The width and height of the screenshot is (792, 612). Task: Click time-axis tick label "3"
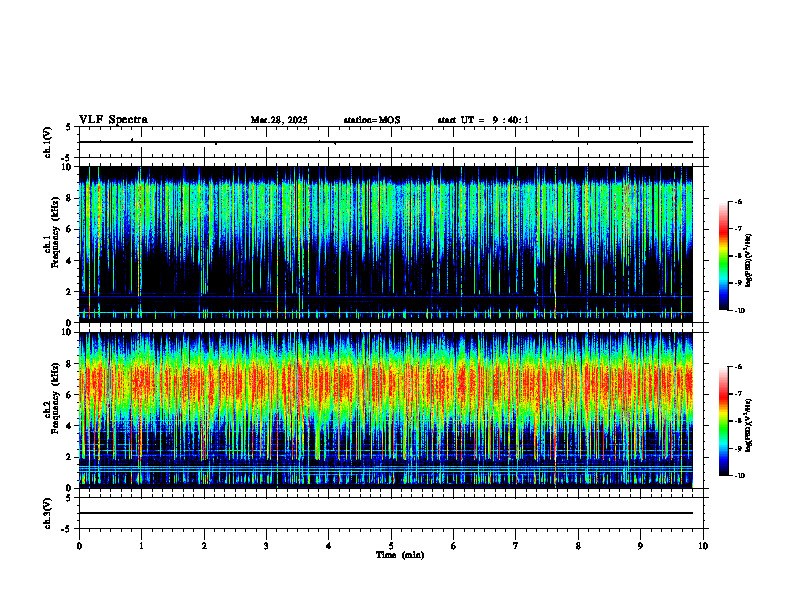tap(266, 546)
